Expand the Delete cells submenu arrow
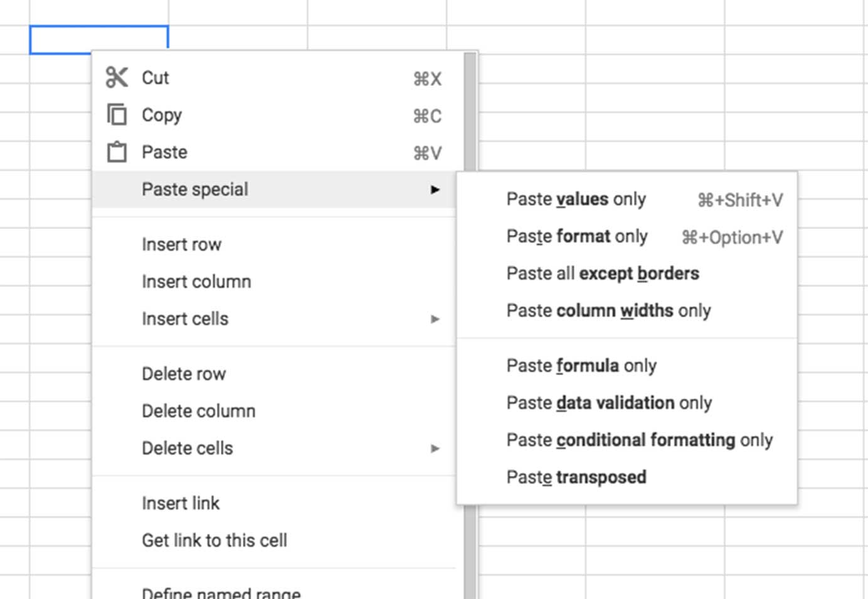The image size is (868, 599). (x=435, y=448)
